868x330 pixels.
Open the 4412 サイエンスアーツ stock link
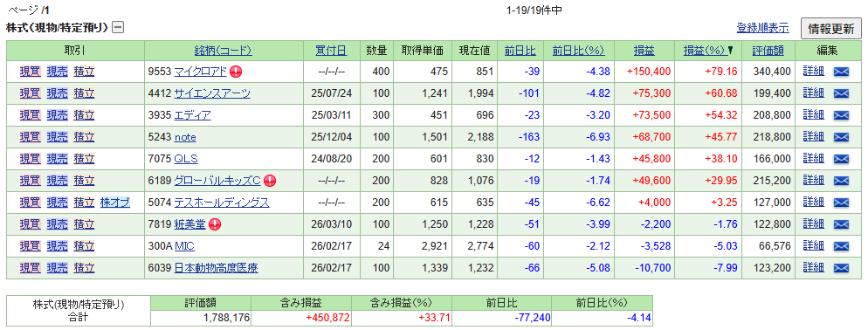(212, 93)
